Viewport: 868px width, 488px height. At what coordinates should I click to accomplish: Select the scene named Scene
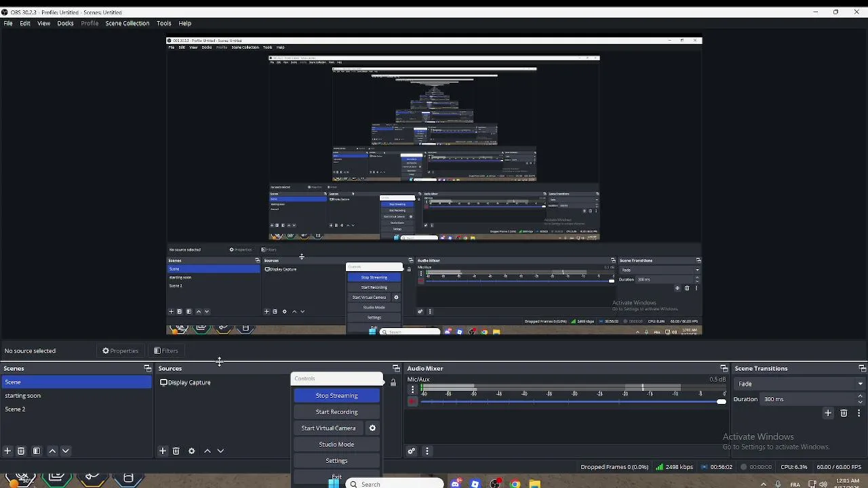coord(76,382)
